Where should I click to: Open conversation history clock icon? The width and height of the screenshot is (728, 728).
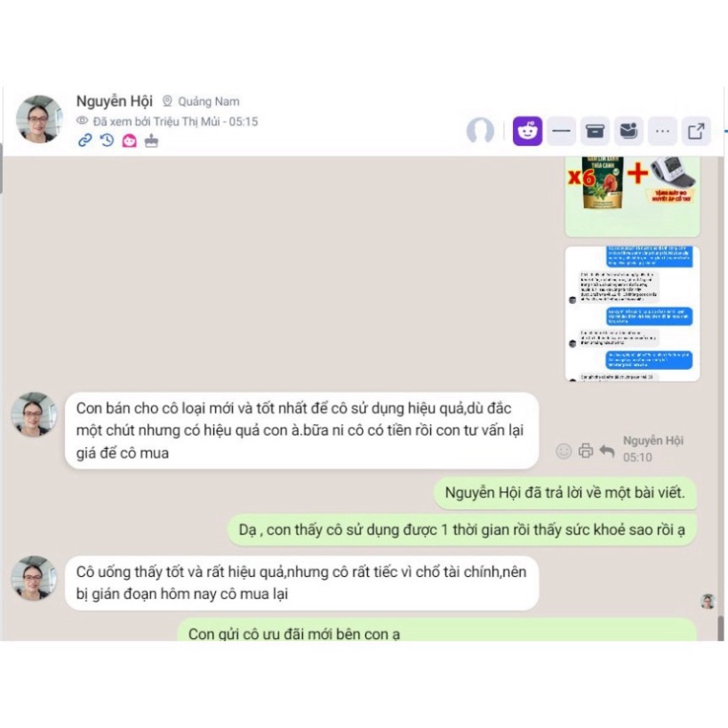click(x=108, y=140)
